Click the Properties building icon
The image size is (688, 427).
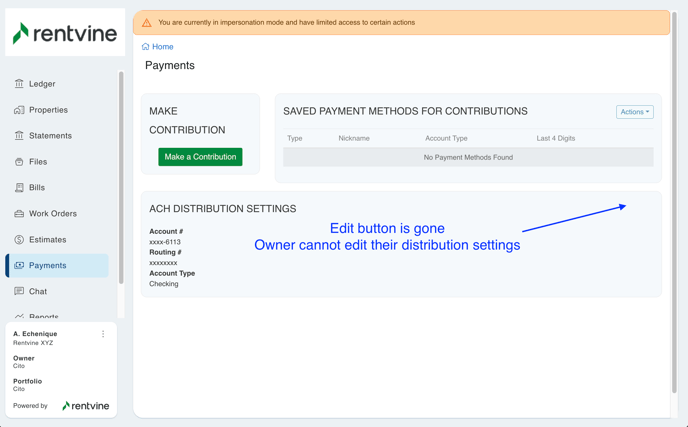(19, 110)
